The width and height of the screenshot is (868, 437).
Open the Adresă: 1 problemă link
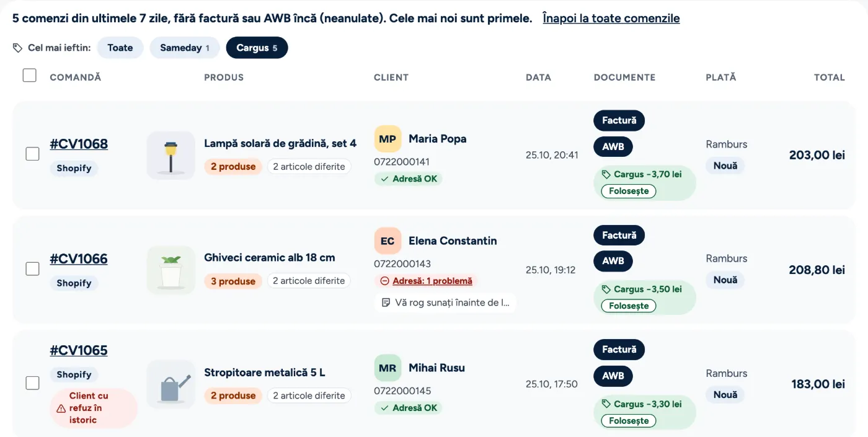[x=432, y=281]
